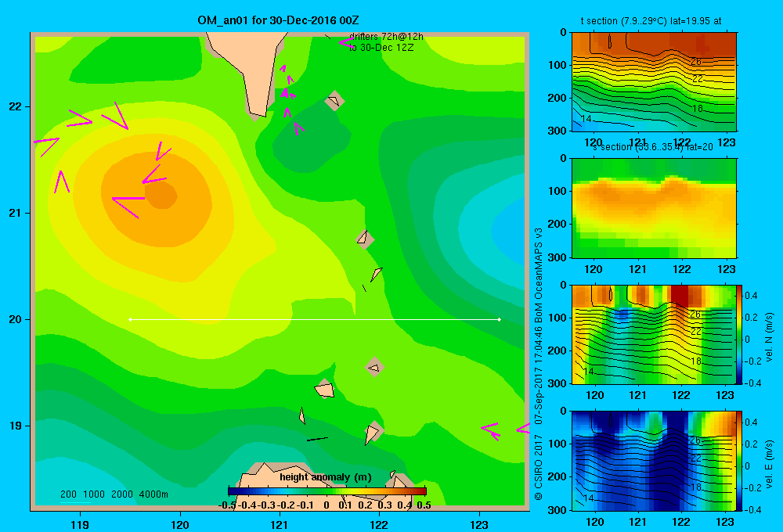This screenshot has height=532, width=783.
Task: Click the east endpoint of the white section line
Action: tap(500, 319)
